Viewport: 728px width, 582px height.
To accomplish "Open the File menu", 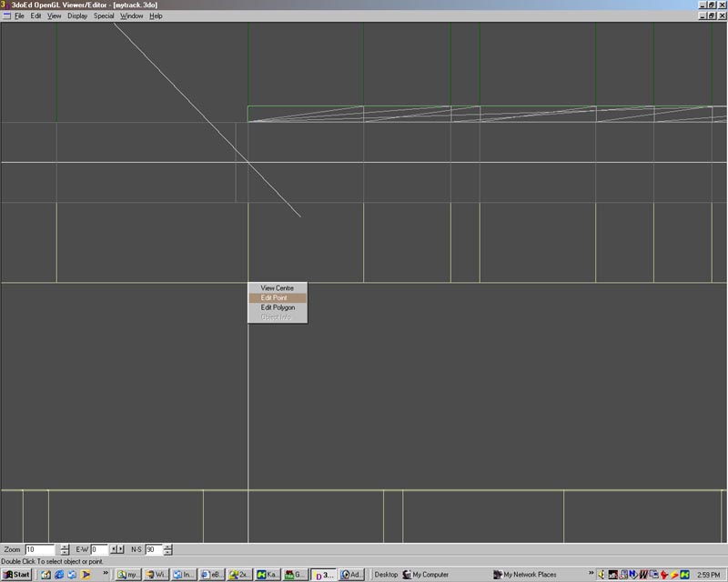I will click(19, 15).
